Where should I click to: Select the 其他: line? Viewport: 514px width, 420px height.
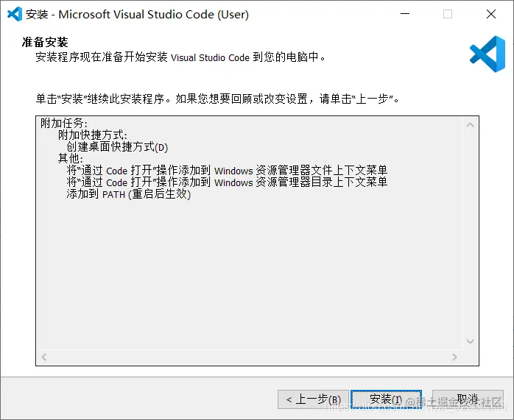click(71, 159)
